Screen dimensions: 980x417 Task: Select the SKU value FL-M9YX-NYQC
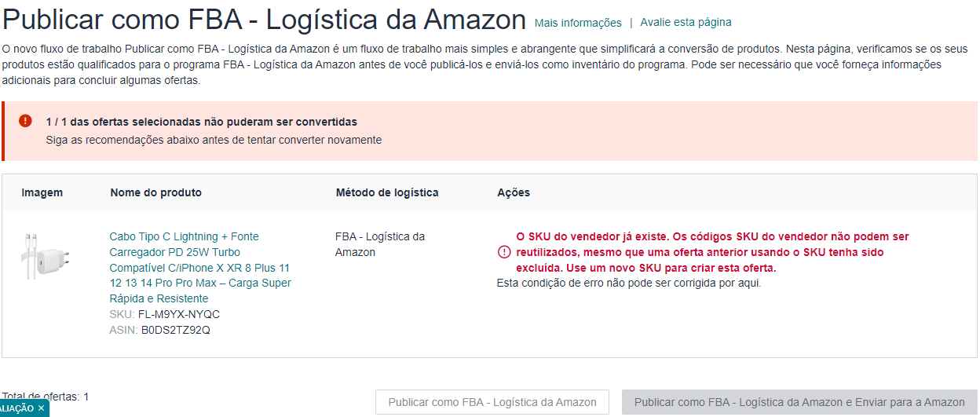click(x=179, y=314)
